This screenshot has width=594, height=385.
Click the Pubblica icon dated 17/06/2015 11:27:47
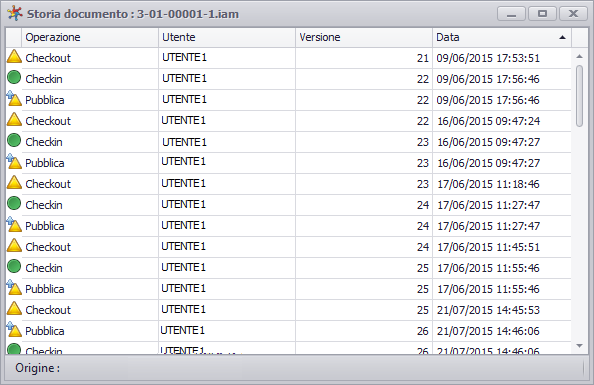14,224
